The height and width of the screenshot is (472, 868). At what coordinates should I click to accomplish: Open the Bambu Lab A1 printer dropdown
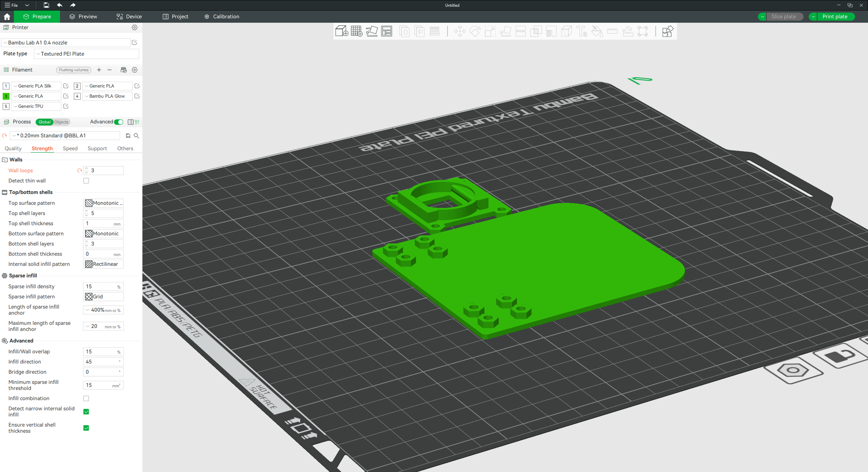(x=66, y=43)
